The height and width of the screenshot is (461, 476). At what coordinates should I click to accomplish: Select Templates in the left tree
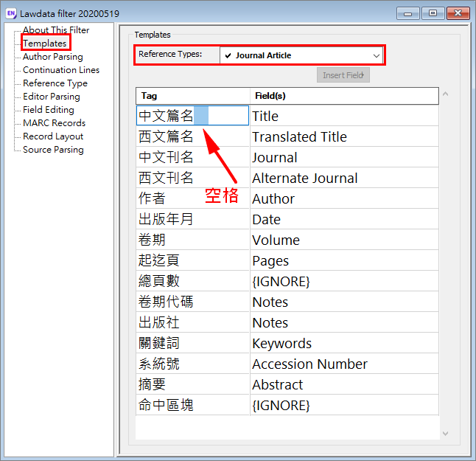tap(45, 44)
